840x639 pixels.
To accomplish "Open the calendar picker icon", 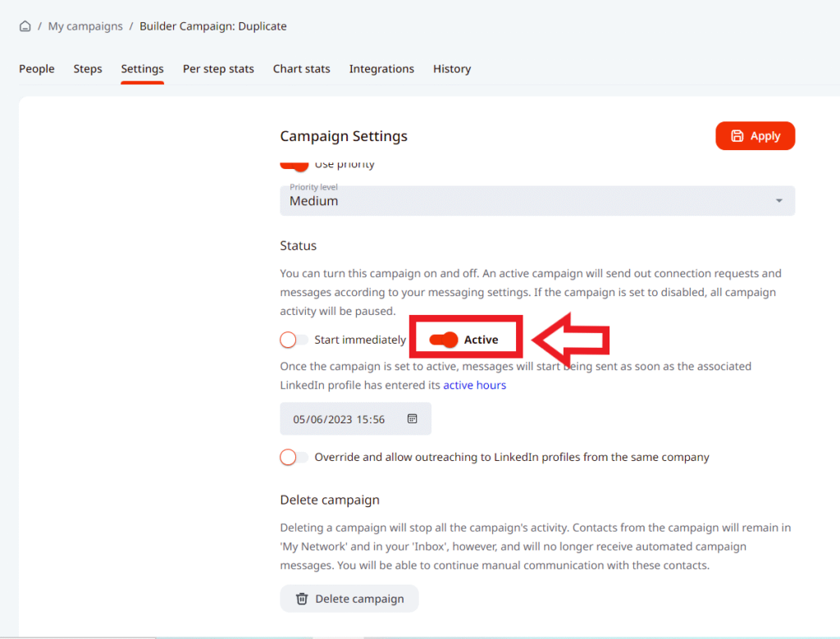I will (412, 418).
